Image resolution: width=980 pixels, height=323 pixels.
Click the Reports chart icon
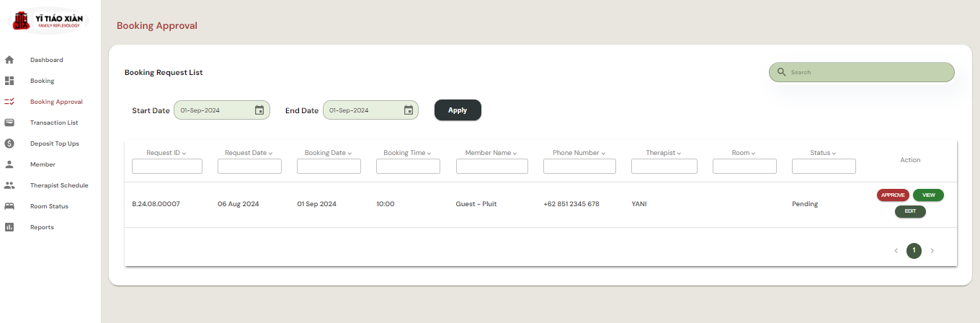9,227
